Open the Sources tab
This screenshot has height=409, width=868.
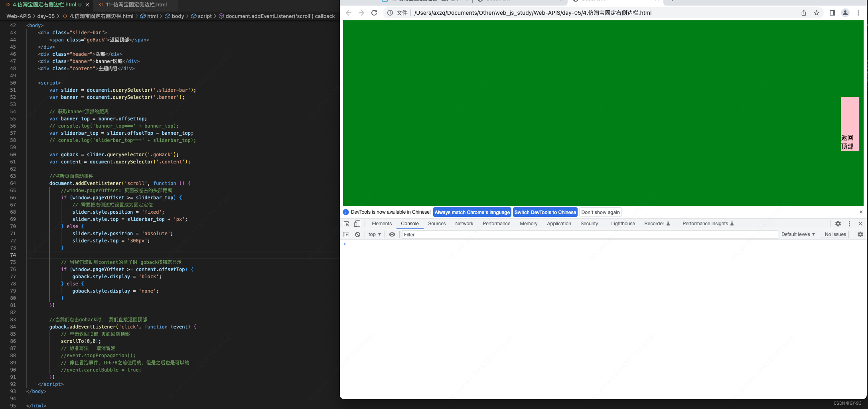click(x=437, y=224)
